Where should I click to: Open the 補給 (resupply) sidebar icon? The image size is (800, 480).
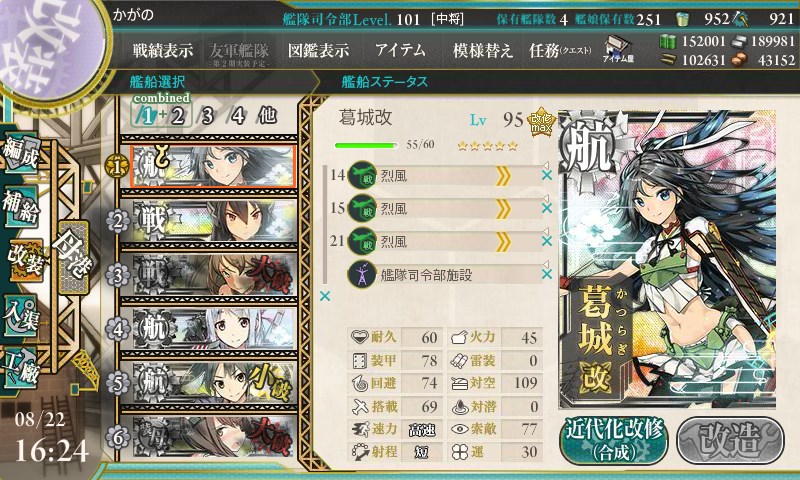click(21, 206)
